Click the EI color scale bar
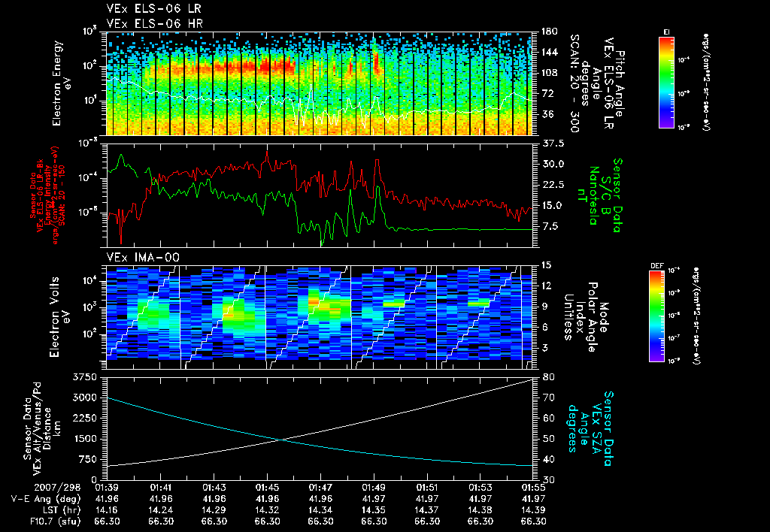The width and height of the screenshot is (770, 532). (x=666, y=83)
